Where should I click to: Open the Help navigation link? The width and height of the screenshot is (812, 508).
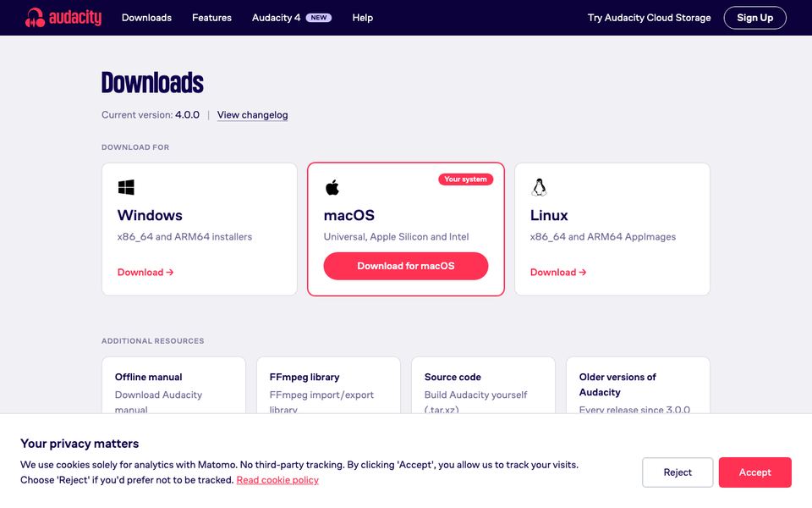363,18
